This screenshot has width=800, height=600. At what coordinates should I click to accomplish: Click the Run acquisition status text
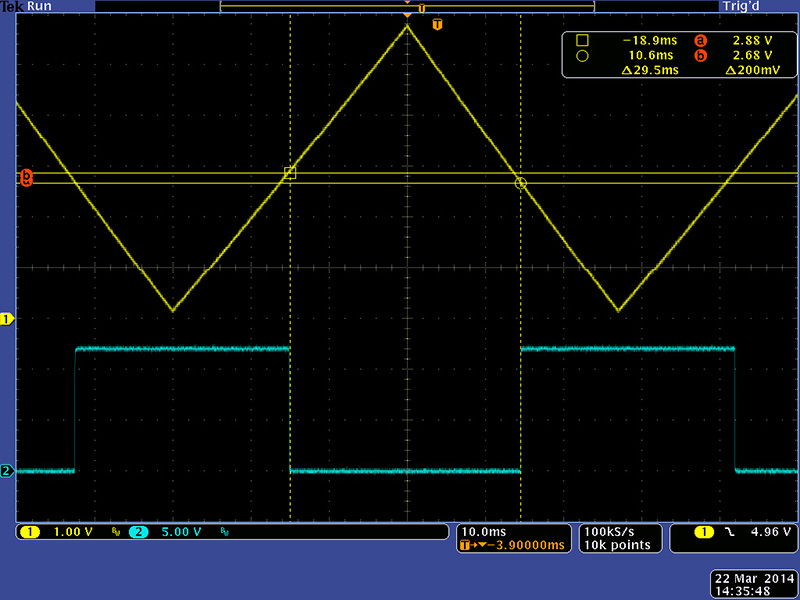tap(39, 6)
